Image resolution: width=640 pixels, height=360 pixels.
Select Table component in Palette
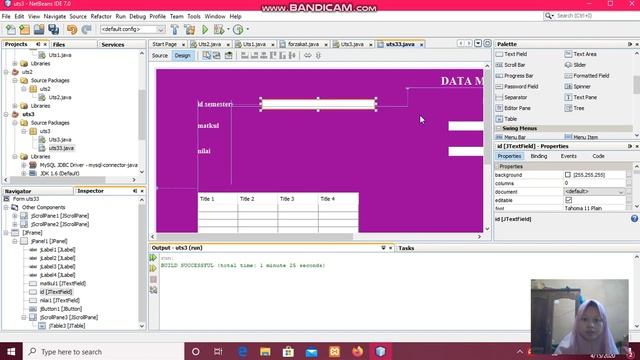[x=507, y=119]
